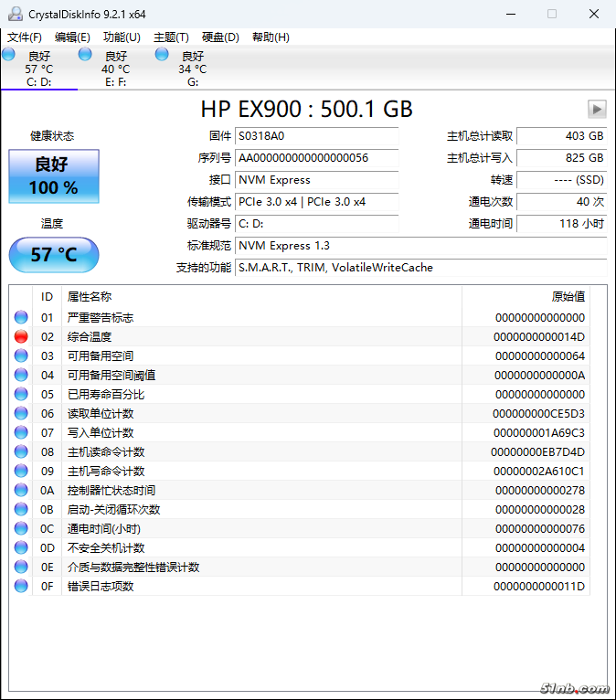Open the 文件(F) menu
This screenshot has width=616, height=700.
[25, 37]
